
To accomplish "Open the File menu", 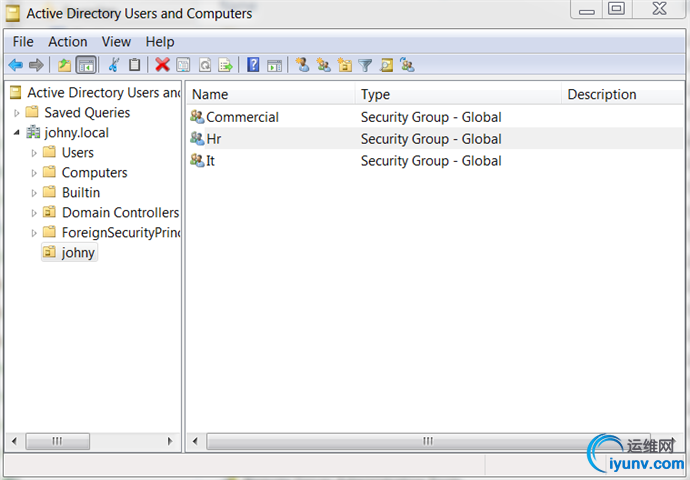I will (23, 42).
